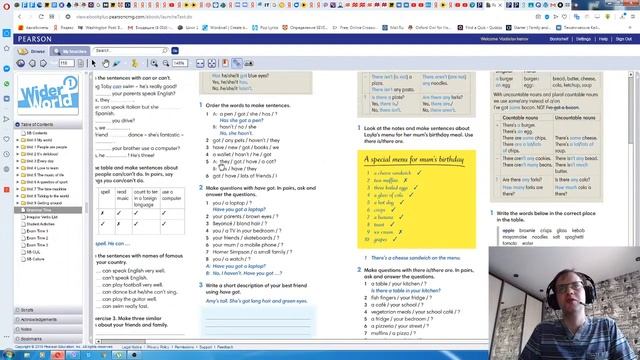Click the blue button beside the search field
640x360 pixels.
click(175, 51)
